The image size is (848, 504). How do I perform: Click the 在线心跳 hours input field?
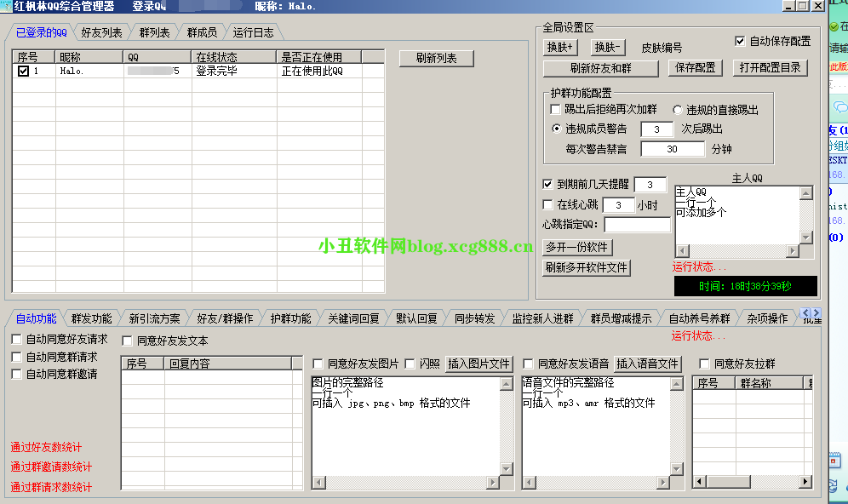[619, 205]
